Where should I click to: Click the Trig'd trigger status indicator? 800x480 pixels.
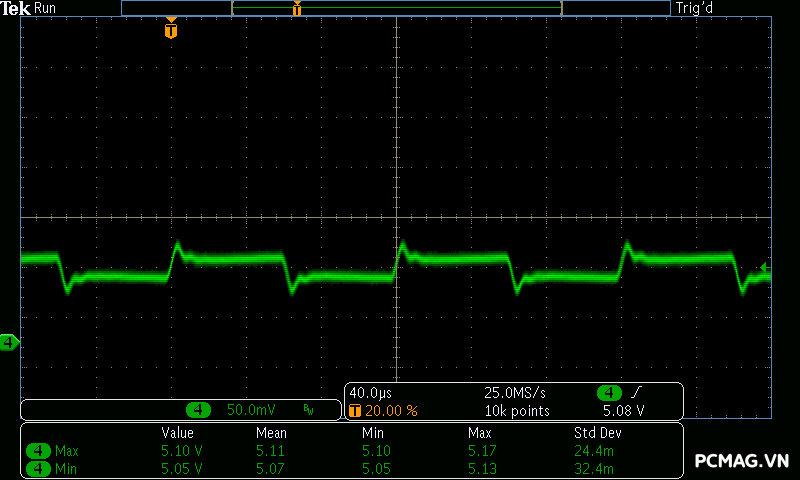(x=697, y=8)
